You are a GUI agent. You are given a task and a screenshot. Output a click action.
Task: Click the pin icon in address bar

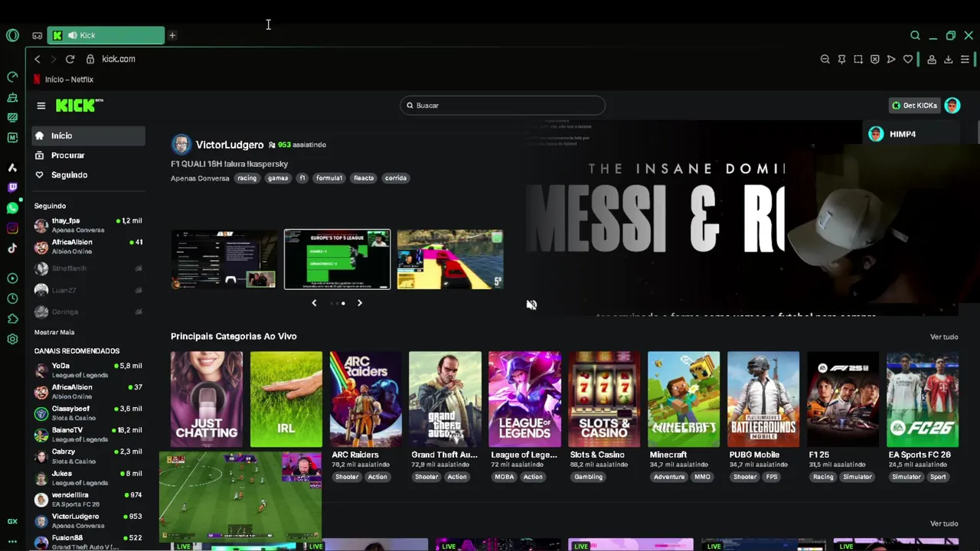(841, 59)
